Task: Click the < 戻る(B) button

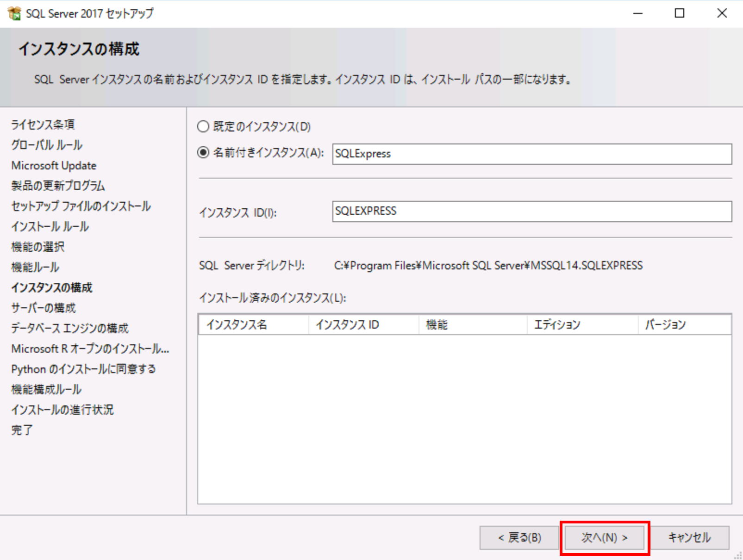Action: (519, 537)
